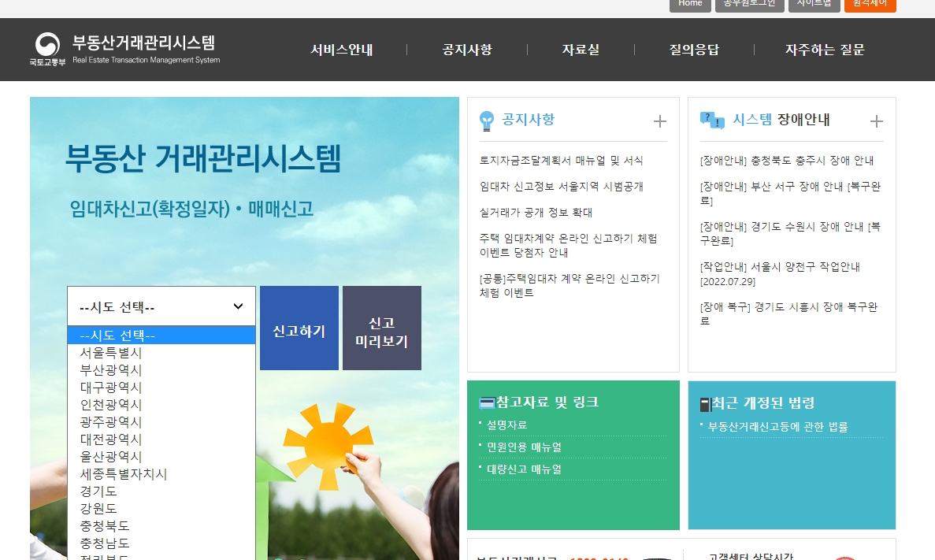Click the 최근 개정된 법령 heading

762,403
